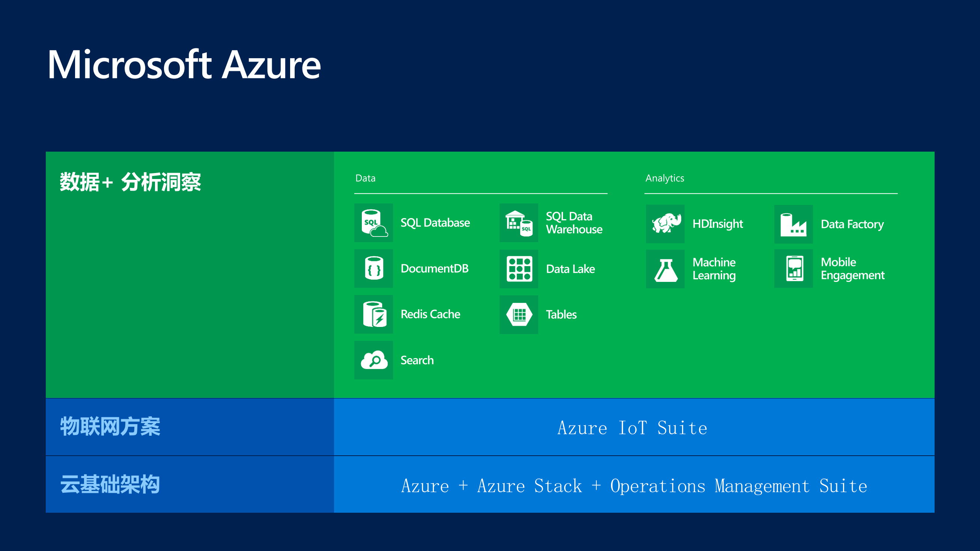Click the 云基础架构 label
Screen dimensions: 980x551
pos(110,485)
